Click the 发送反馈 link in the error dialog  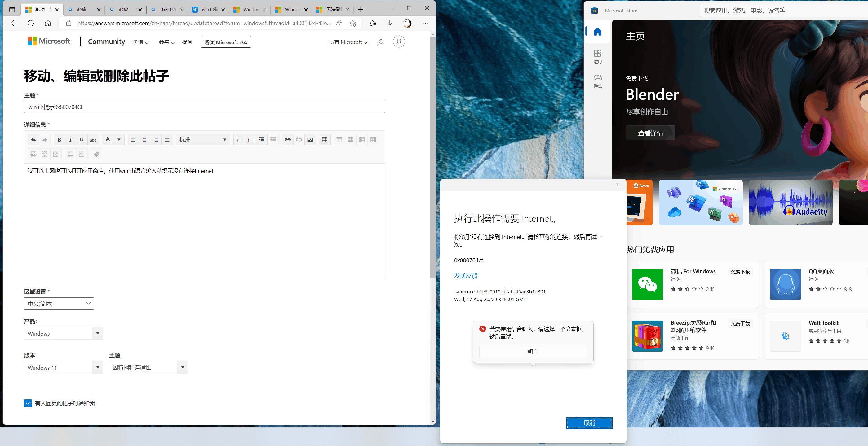465,275
